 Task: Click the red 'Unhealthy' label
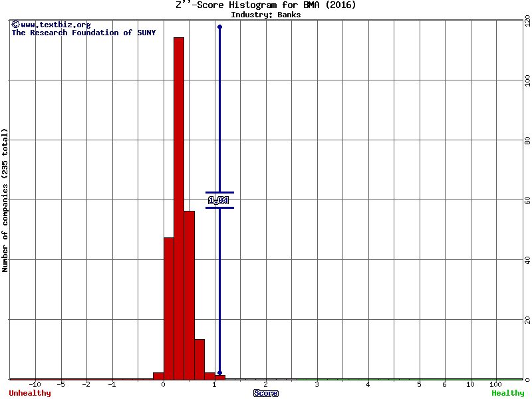(30, 393)
